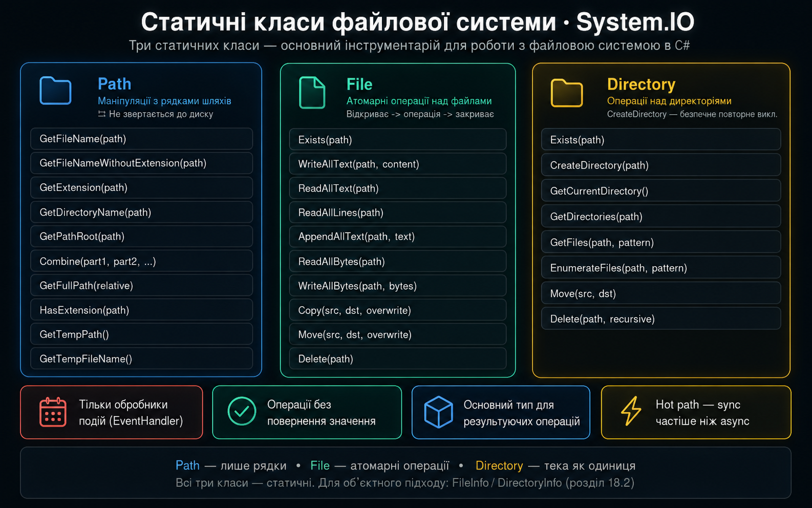This screenshot has width=812, height=508.
Task: Click the yellow lightning bolt icon
Action: [631, 411]
